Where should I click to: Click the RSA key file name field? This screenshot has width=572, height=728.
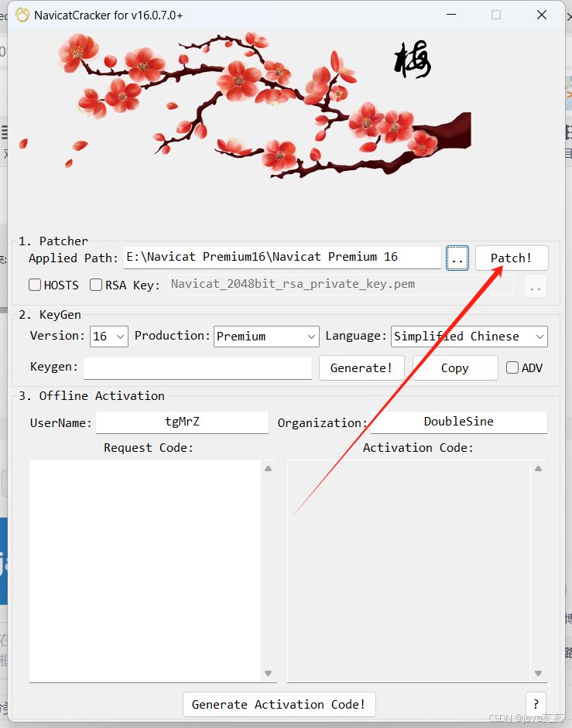pyautogui.click(x=341, y=284)
